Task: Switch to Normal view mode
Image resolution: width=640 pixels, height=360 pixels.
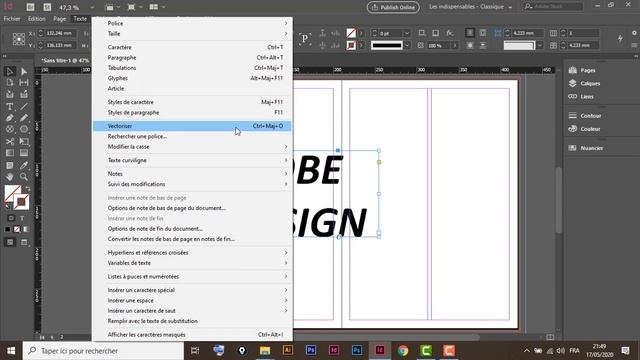Action: click(x=10, y=242)
